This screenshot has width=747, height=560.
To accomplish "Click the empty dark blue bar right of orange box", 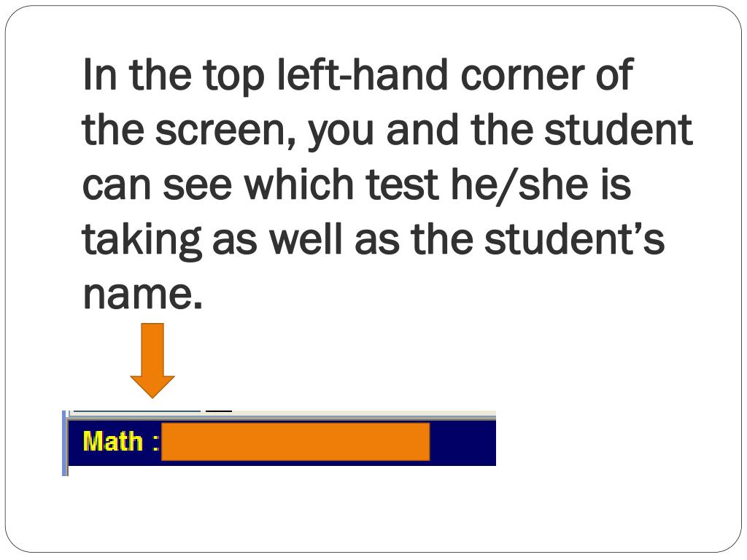I will [x=462, y=443].
